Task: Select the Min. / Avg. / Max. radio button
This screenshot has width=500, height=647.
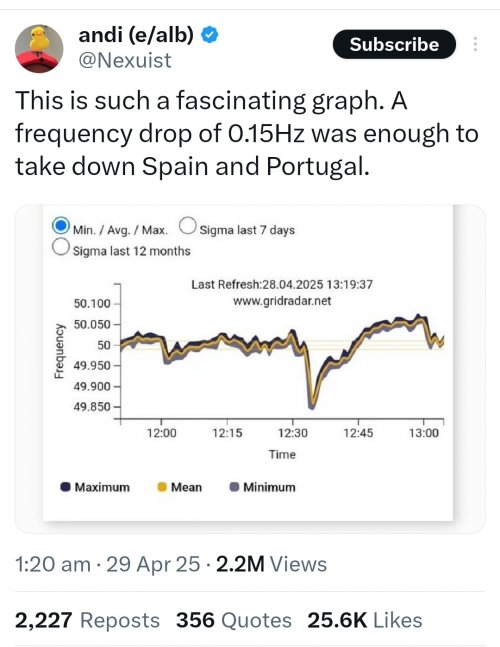Action: (61, 226)
